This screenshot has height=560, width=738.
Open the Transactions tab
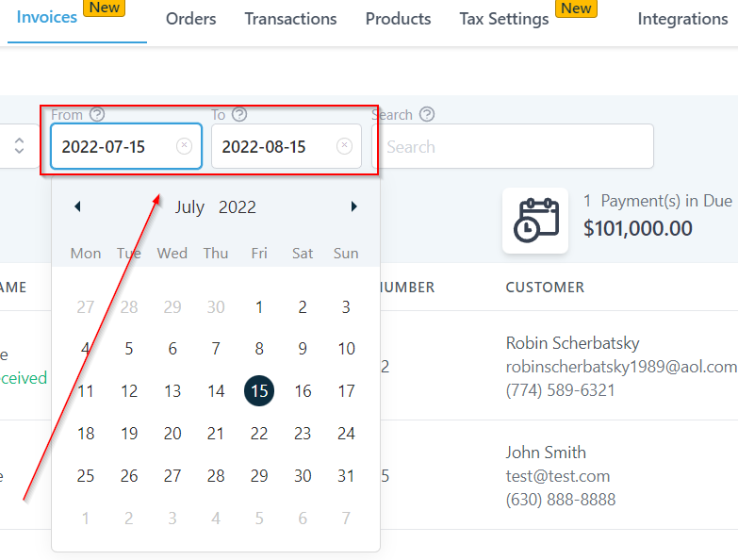coord(290,19)
